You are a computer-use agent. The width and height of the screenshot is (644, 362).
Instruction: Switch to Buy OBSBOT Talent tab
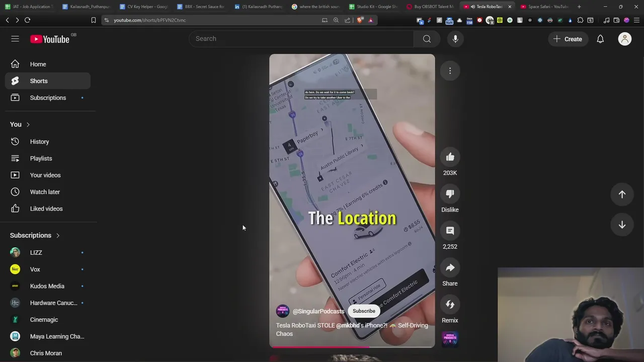coord(431,7)
